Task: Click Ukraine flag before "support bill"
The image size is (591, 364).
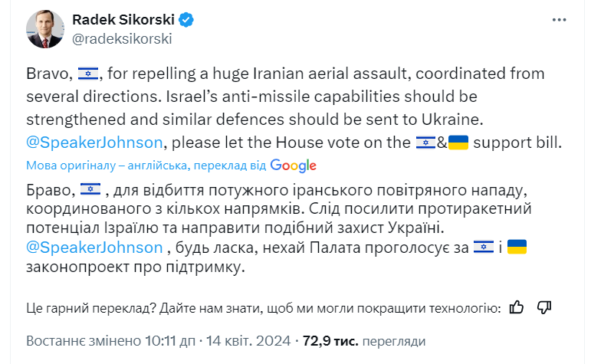Action: point(458,142)
